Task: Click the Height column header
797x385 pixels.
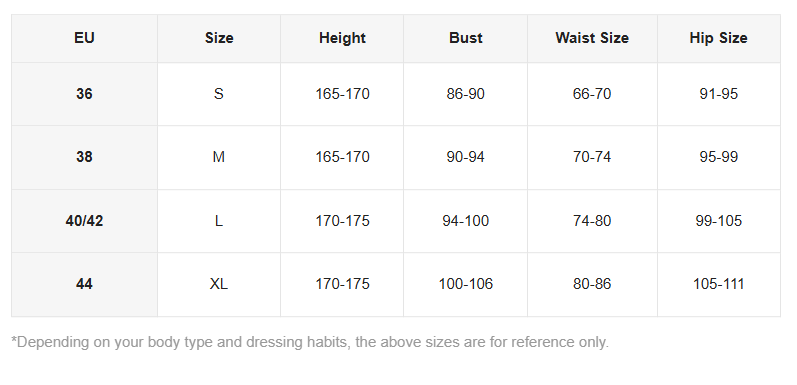Action: [342, 38]
